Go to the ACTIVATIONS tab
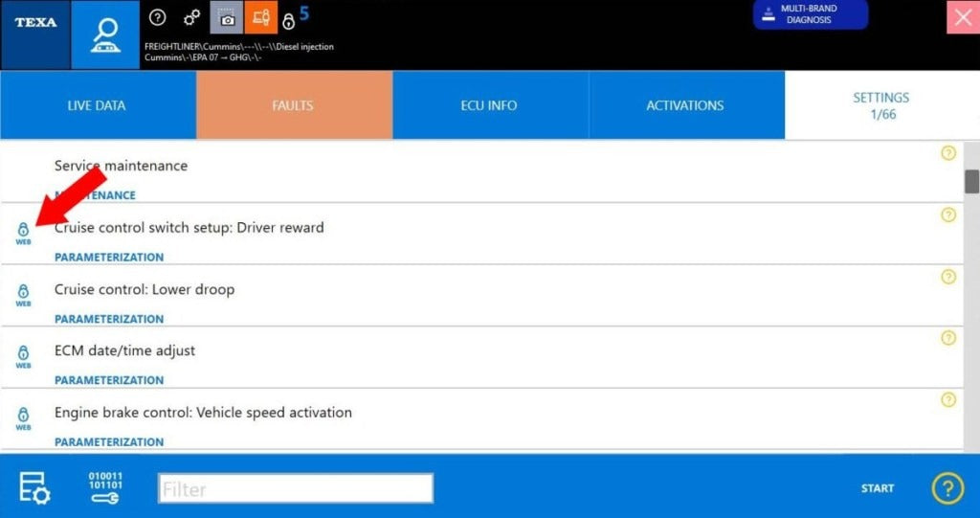Image resolution: width=980 pixels, height=518 pixels. coord(685,105)
